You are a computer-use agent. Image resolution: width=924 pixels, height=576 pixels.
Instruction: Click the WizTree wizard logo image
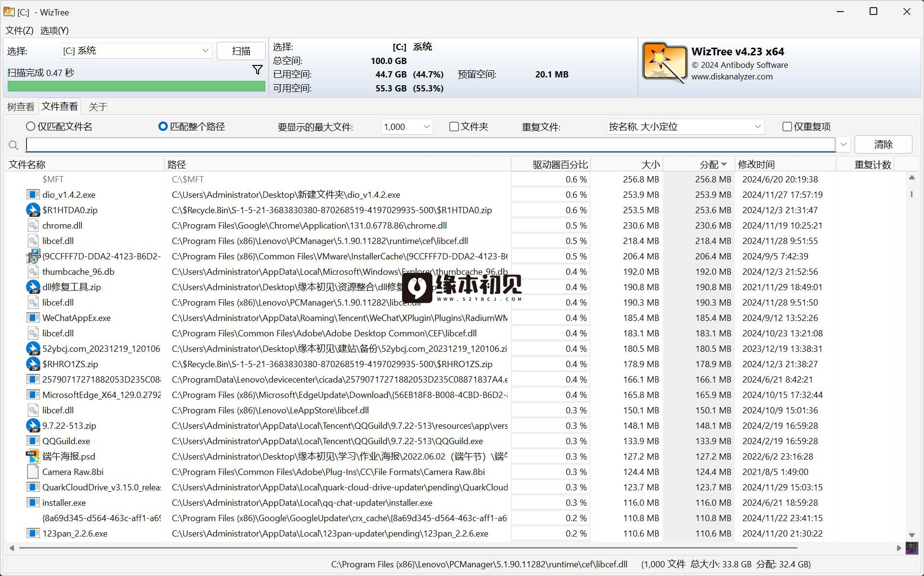[x=664, y=63]
